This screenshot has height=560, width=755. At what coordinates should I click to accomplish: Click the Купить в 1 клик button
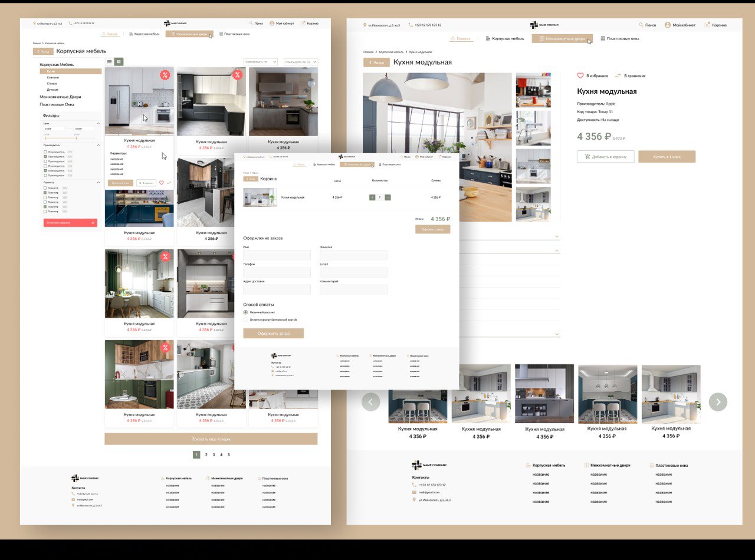[x=667, y=157]
